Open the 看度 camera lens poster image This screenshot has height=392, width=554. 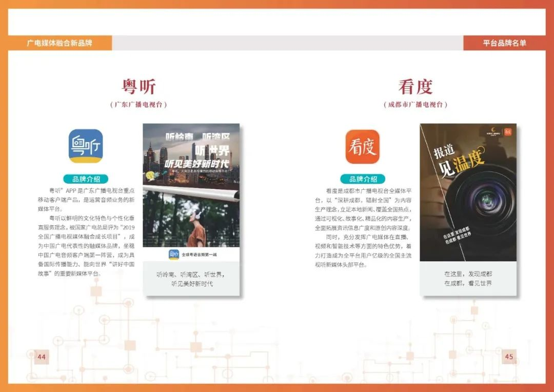[468, 192]
